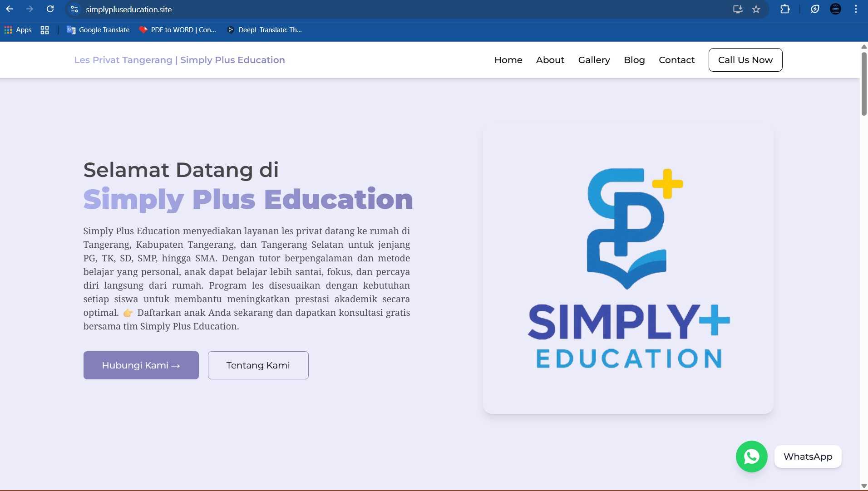
Task: Open WhatsApp chat via the green icon
Action: pos(751,457)
